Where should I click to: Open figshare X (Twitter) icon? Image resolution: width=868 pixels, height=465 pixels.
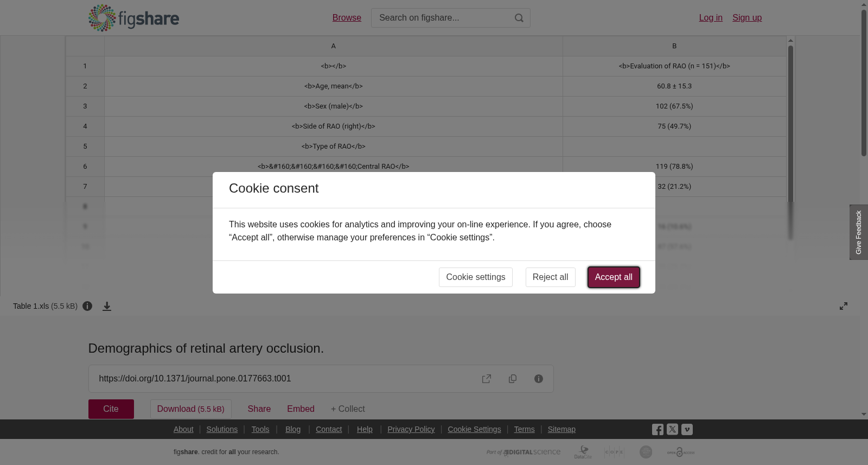(672, 429)
